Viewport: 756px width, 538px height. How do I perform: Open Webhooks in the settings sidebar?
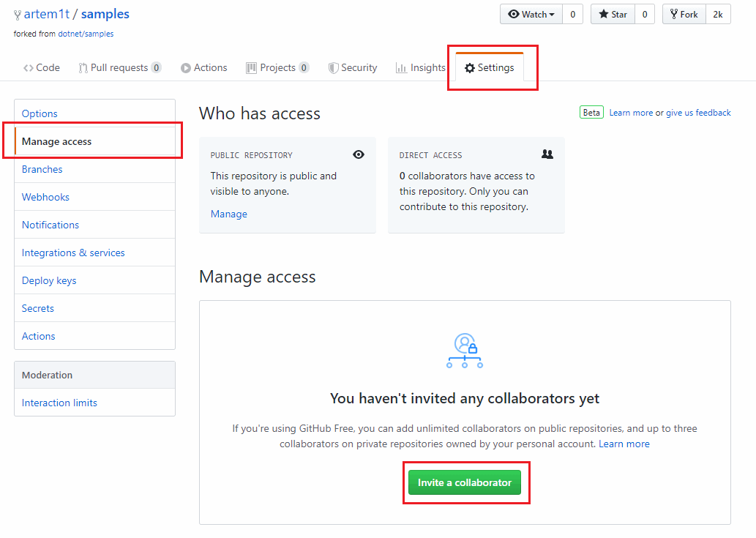pyautogui.click(x=45, y=197)
